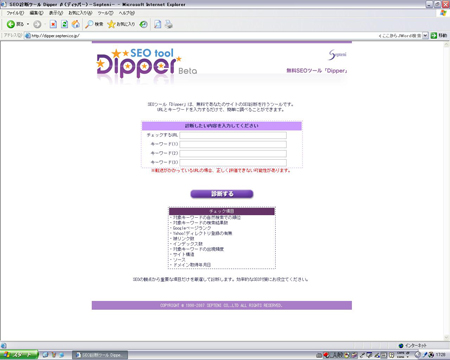Open the 編集 (Edit) menu
This screenshot has width=450, height=360.
point(36,13)
